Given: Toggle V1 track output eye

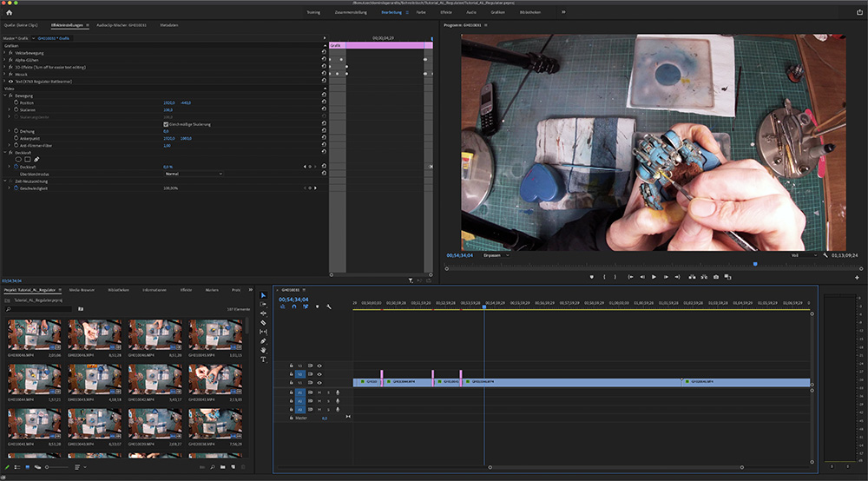Looking at the screenshot, I should coord(319,383).
